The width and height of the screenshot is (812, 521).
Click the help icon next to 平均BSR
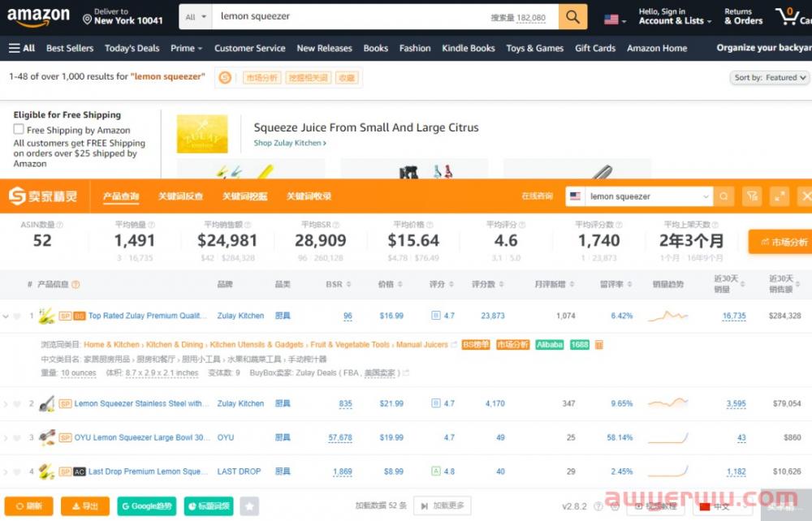click(336, 225)
